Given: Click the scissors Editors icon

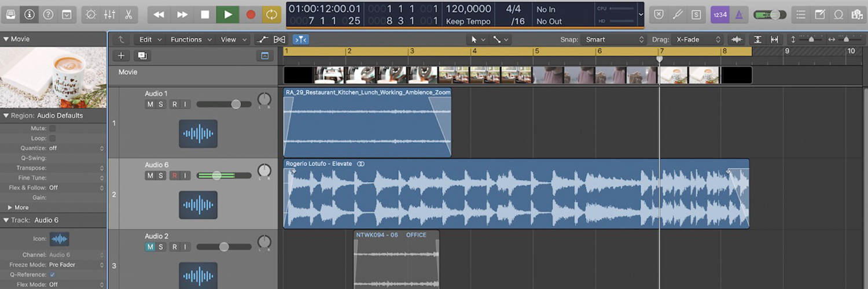Looking at the screenshot, I should [128, 14].
